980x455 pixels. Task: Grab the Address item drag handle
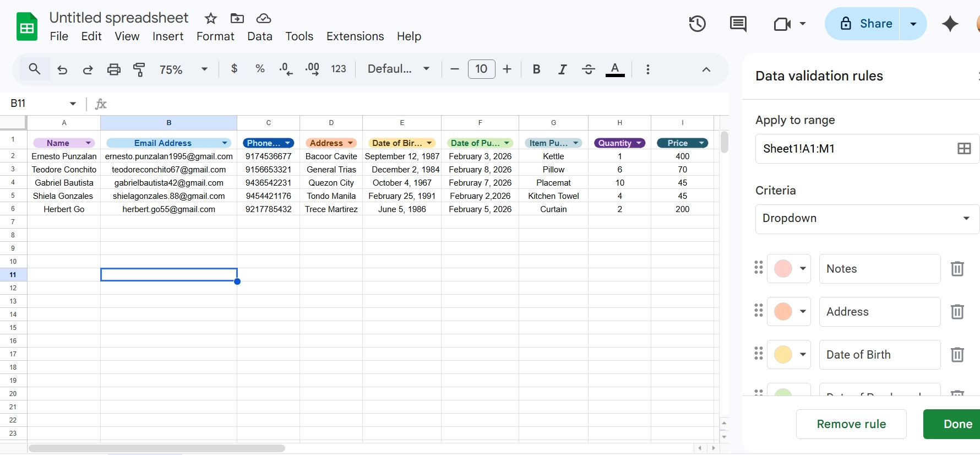(x=759, y=310)
